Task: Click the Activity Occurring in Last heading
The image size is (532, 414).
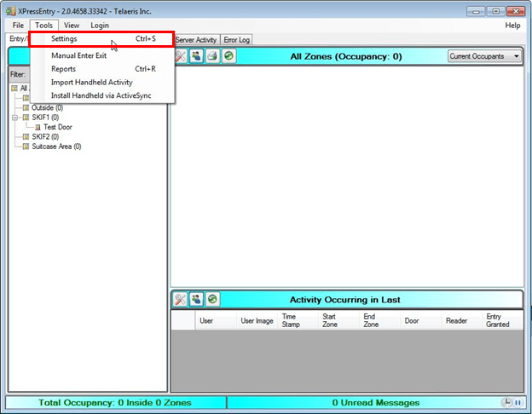Action: [x=345, y=300]
